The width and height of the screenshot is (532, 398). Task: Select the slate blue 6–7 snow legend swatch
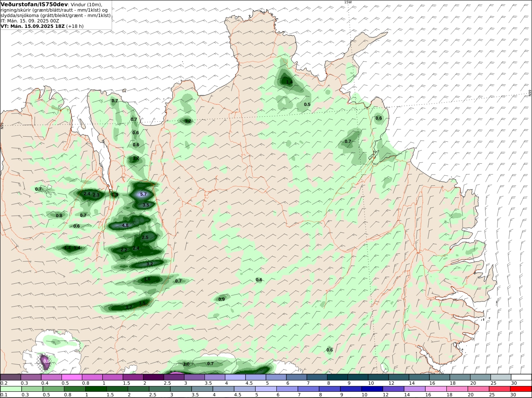[297, 377]
